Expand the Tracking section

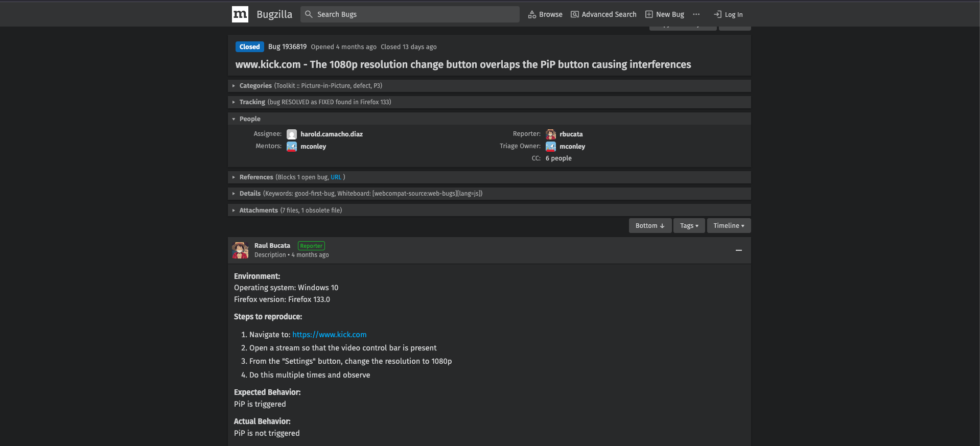pos(489,102)
